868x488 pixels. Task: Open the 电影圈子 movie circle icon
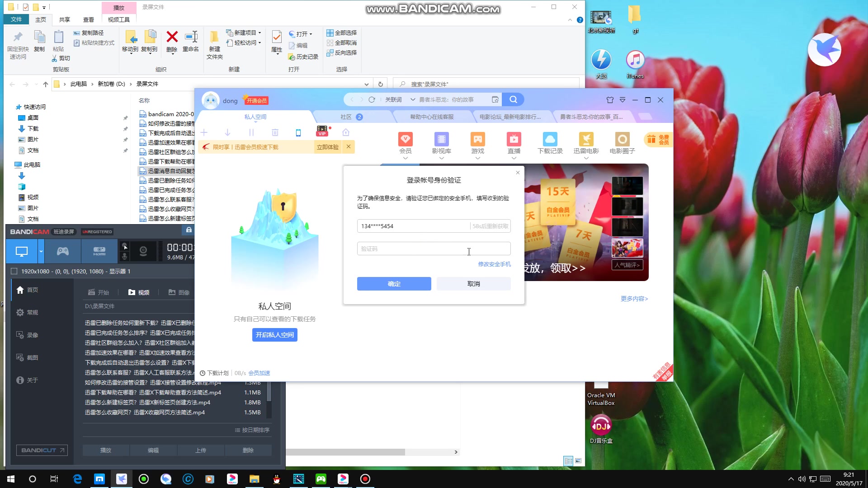click(623, 139)
